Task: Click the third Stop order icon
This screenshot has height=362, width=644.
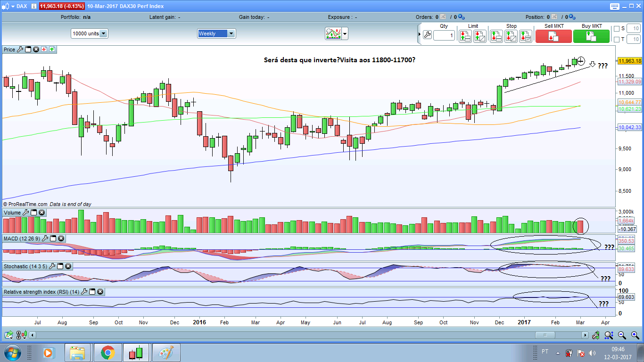Action: 526,36
